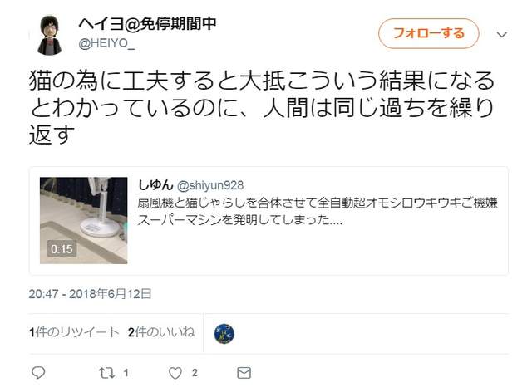The height and width of the screenshot is (392, 532).
Task: Open the blue circular liker avatar
Action: click(x=224, y=333)
